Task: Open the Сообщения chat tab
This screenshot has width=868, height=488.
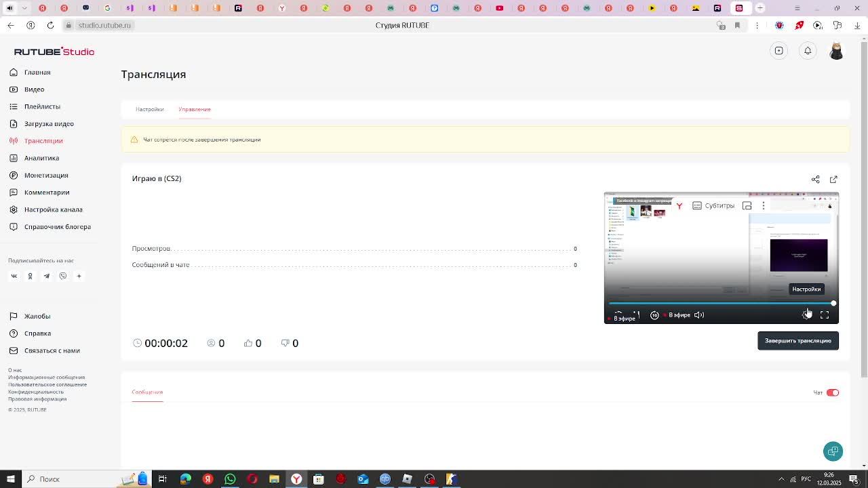Action: pos(147,392)
